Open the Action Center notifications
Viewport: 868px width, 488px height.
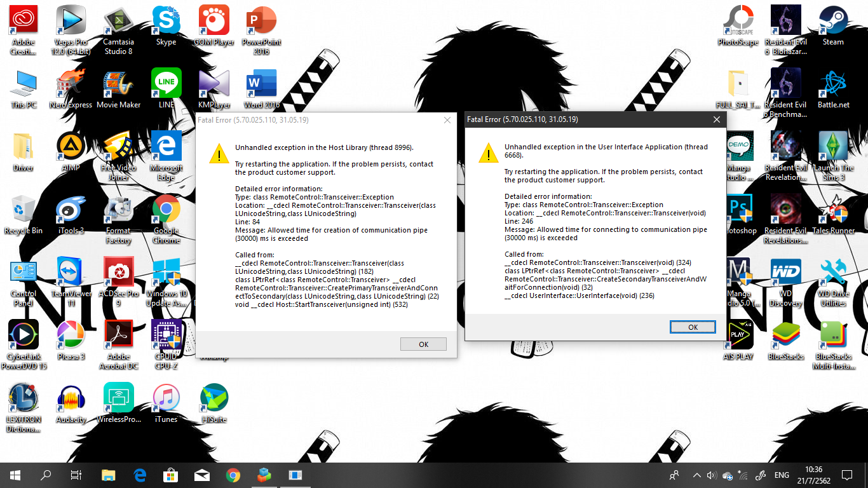[846, 475]
